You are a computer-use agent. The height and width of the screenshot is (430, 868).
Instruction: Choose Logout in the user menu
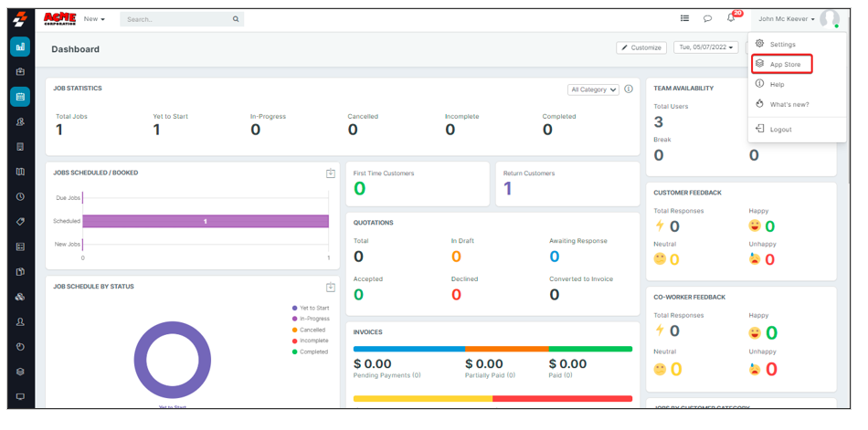(x=779, y=130)
